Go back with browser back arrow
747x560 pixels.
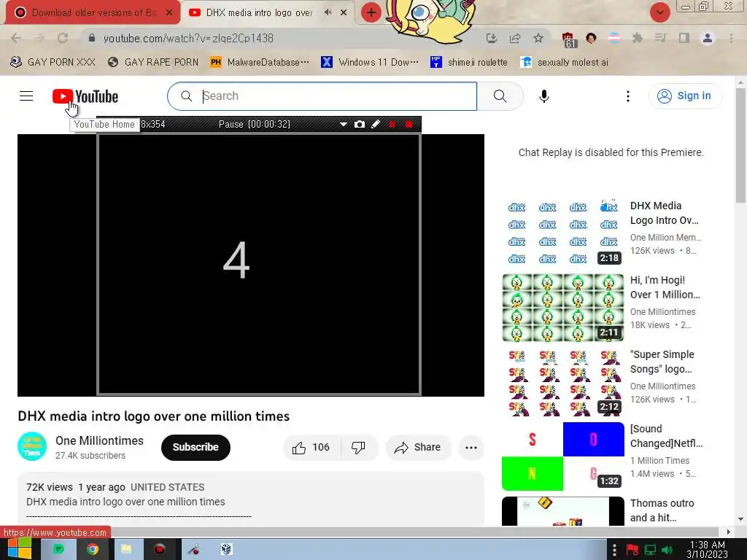point(16,38)
